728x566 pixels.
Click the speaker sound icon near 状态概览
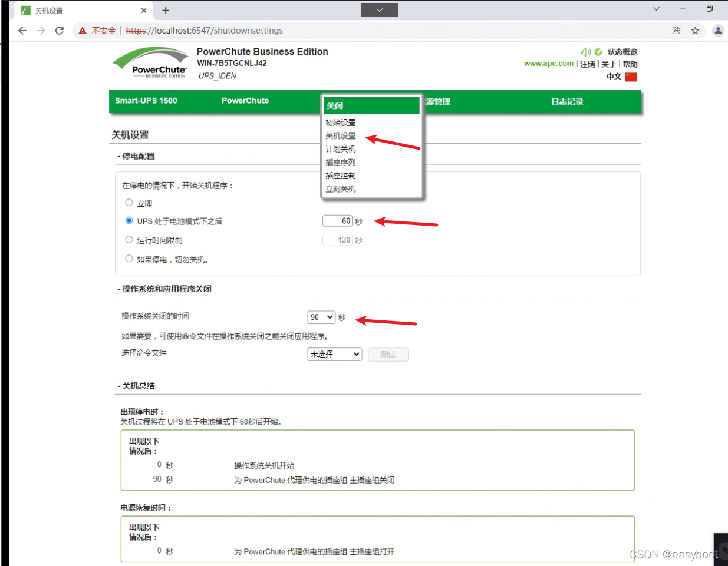[x=585, y=52]
